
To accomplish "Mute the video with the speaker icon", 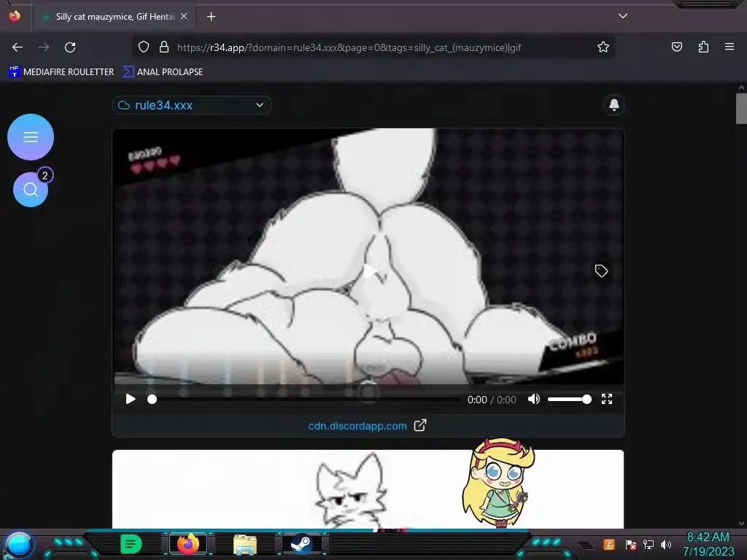I will (534, 399).
